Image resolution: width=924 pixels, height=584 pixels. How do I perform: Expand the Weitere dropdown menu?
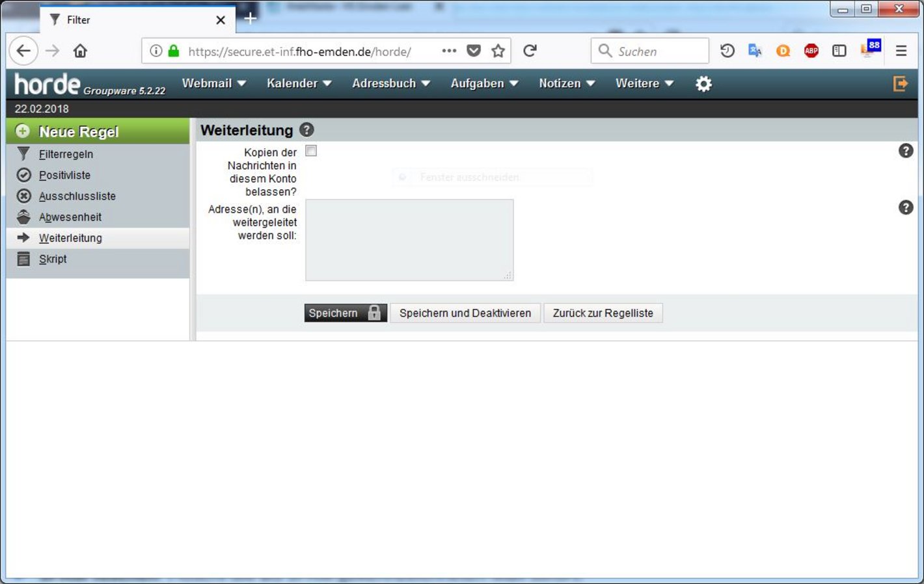tap(645, 83)
